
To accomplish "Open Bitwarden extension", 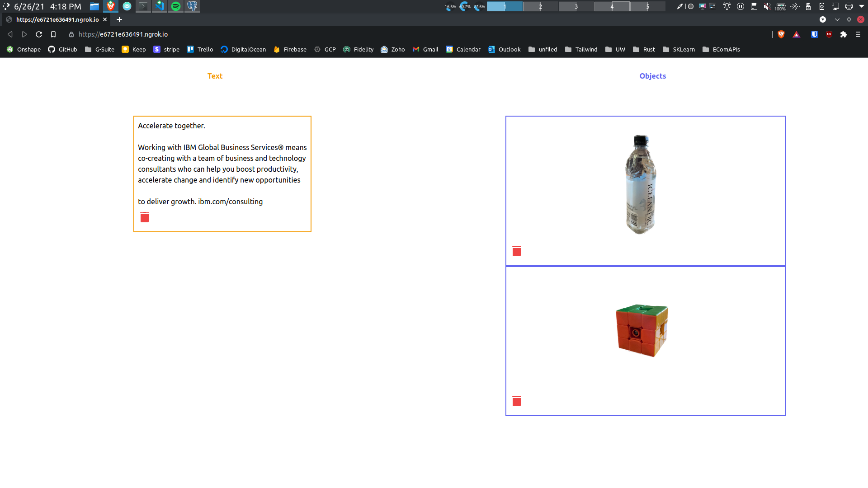I will pyautogui.click(x=814, y=34).
